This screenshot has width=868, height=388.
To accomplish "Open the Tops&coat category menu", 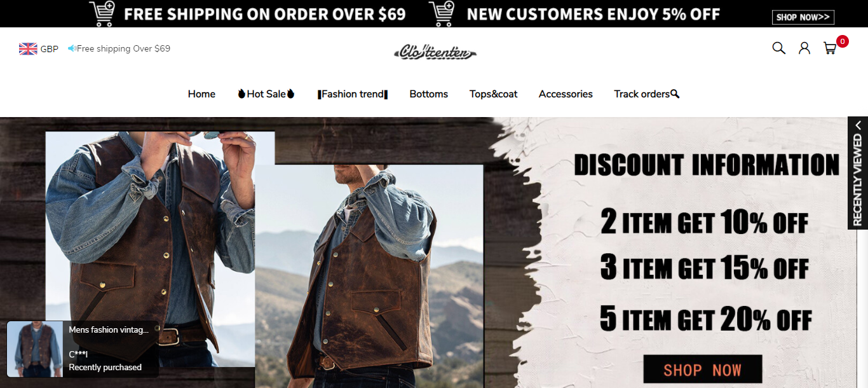I will [x=493, y=94].
